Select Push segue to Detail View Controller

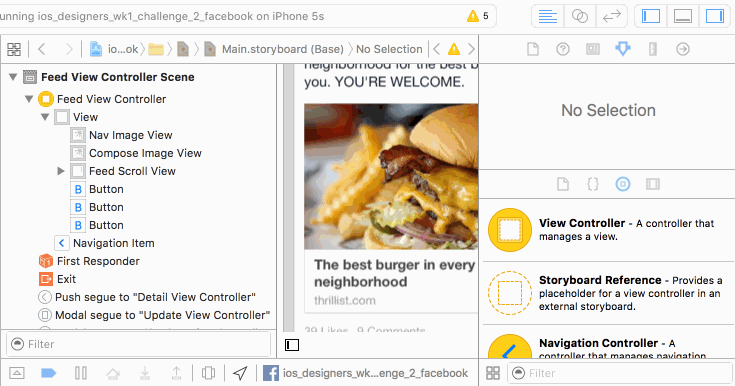147,297
